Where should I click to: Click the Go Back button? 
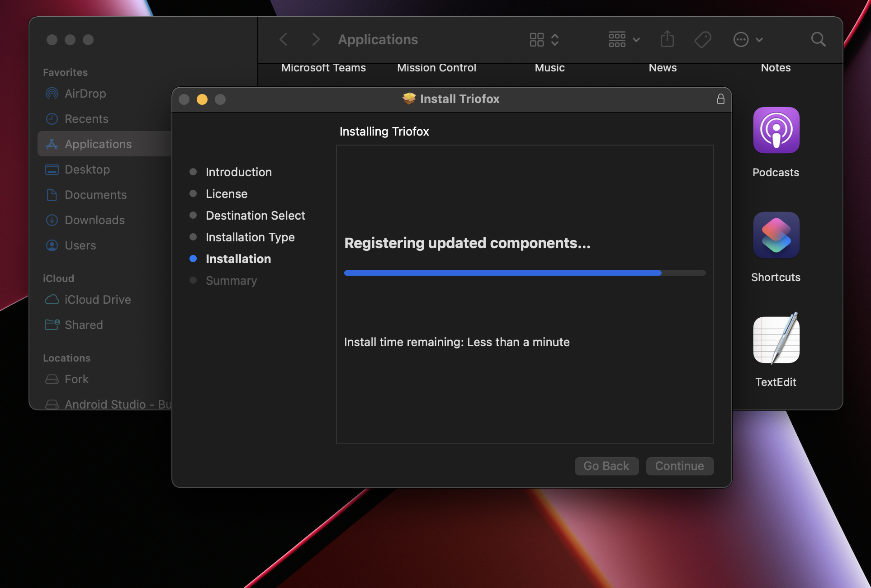pyautogui.click(x=606, y=466)
